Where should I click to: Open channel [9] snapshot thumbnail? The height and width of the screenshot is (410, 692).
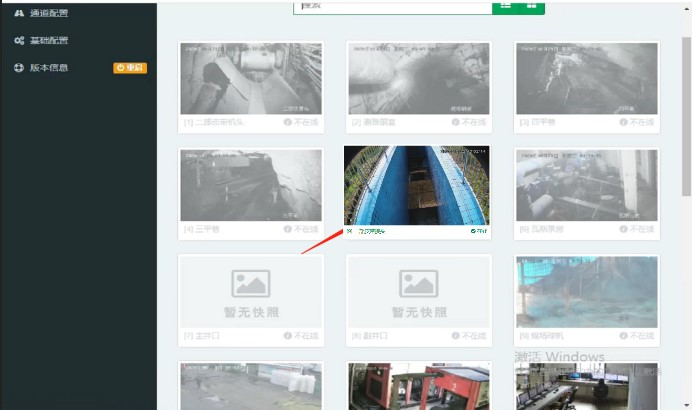(587, 292)
